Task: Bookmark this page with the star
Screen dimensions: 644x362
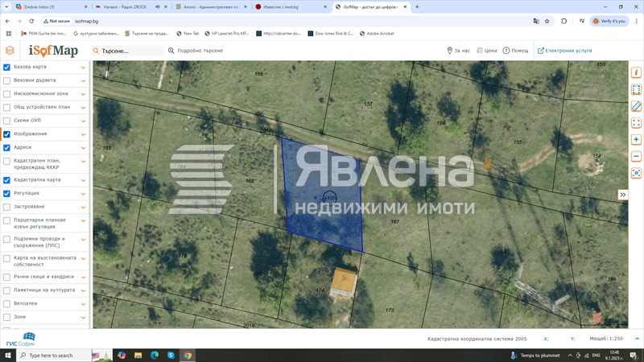Action: coord(547,21)
